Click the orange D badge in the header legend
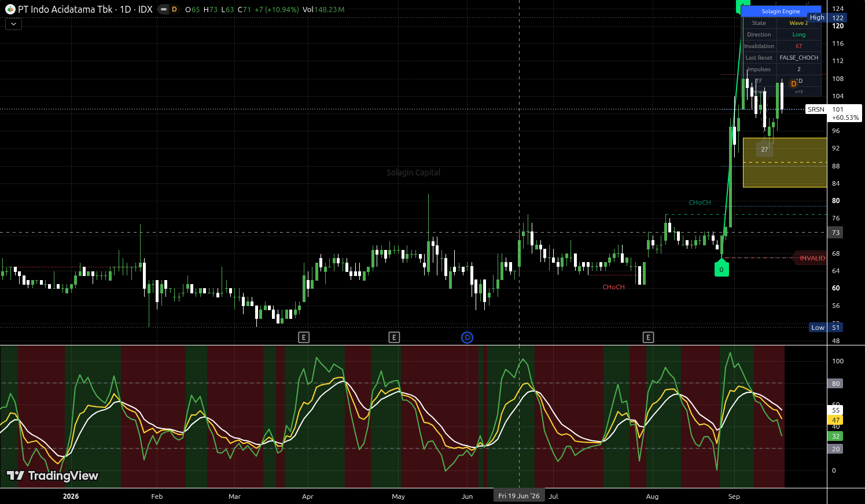Image resolution: width=865 pixels, height=504 pixels. 174,9
